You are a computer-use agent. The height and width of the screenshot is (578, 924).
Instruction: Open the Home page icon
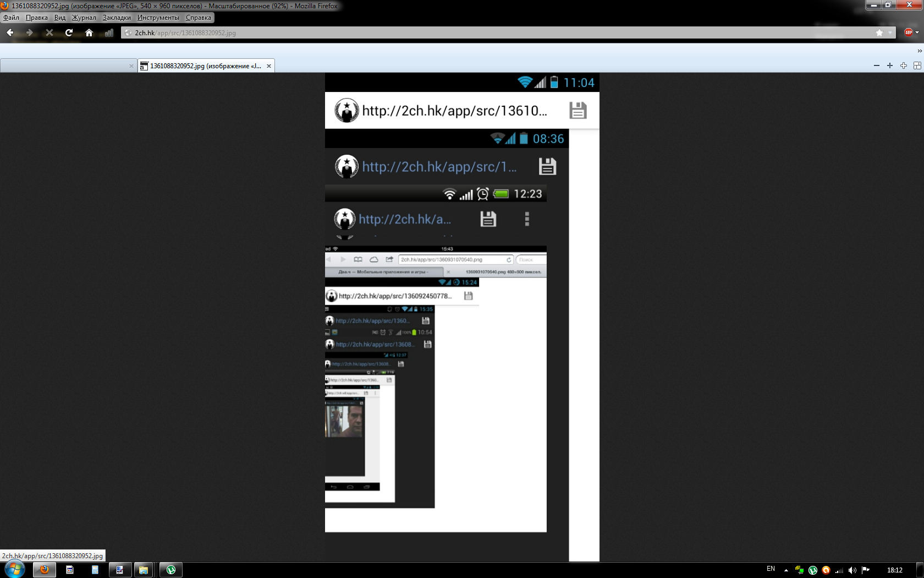point(89,32)
